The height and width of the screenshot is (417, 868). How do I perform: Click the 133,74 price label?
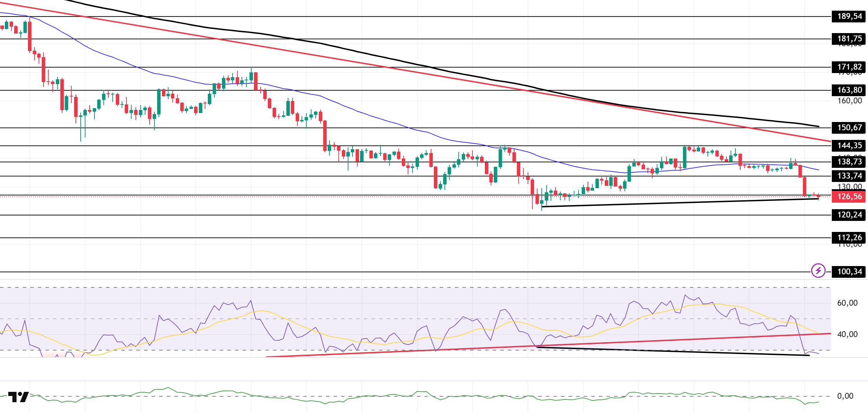[x=849, y=176]
